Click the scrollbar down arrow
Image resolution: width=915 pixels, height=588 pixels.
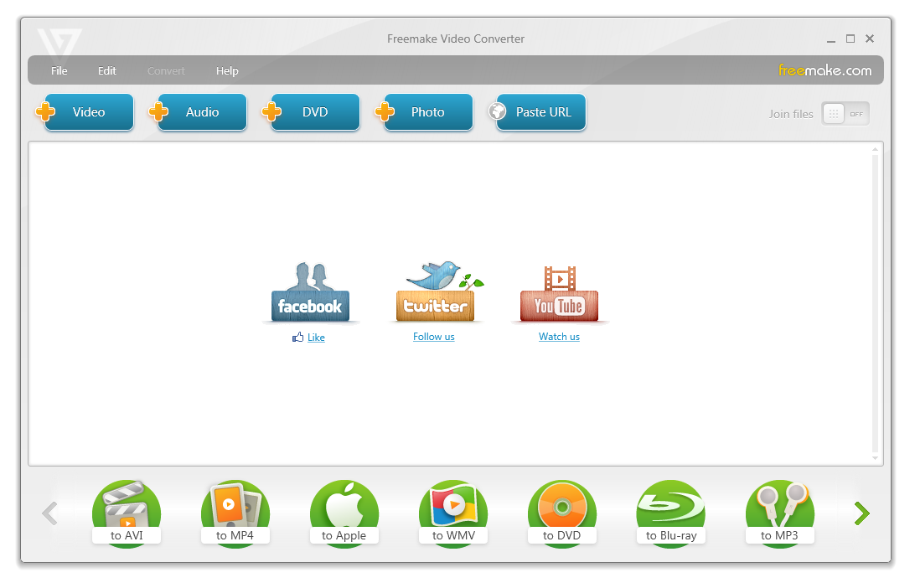pyautogui.click(x=875, y=458)
